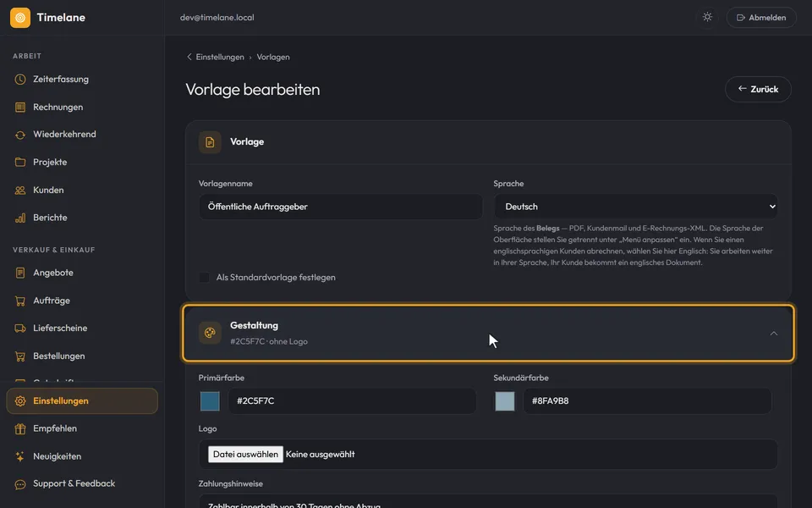Viewport: 812px width, 508px height.
Task: Click the Keine ausgewählt file status text
Action: coord(320,454)
